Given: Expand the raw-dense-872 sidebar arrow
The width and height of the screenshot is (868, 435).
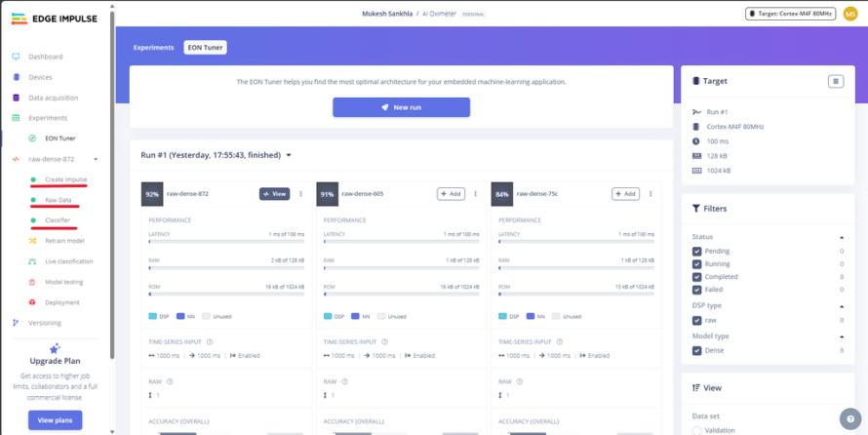Looking at the screenshot, I should coord(96,159).
